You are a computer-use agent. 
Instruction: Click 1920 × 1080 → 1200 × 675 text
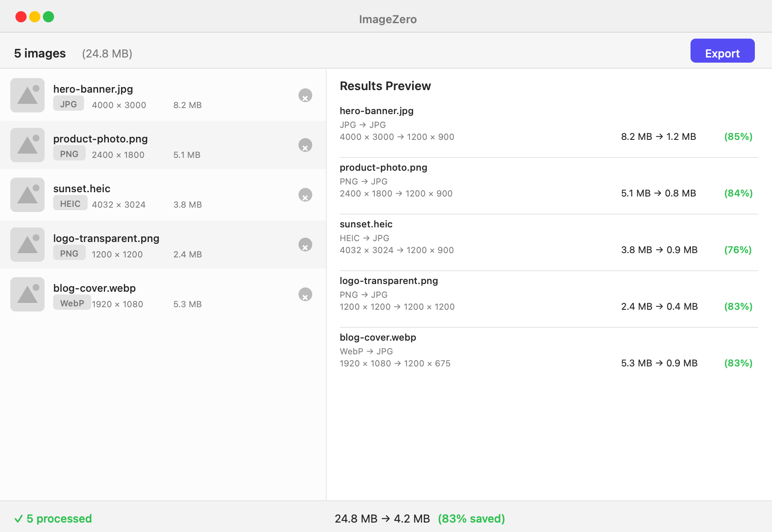tap(395, 363)
